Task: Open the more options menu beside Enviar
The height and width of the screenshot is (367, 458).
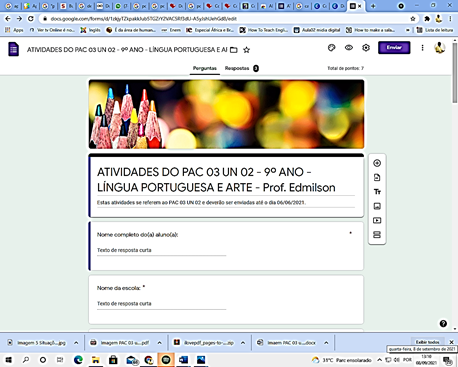Action: (x=422, y=48)
